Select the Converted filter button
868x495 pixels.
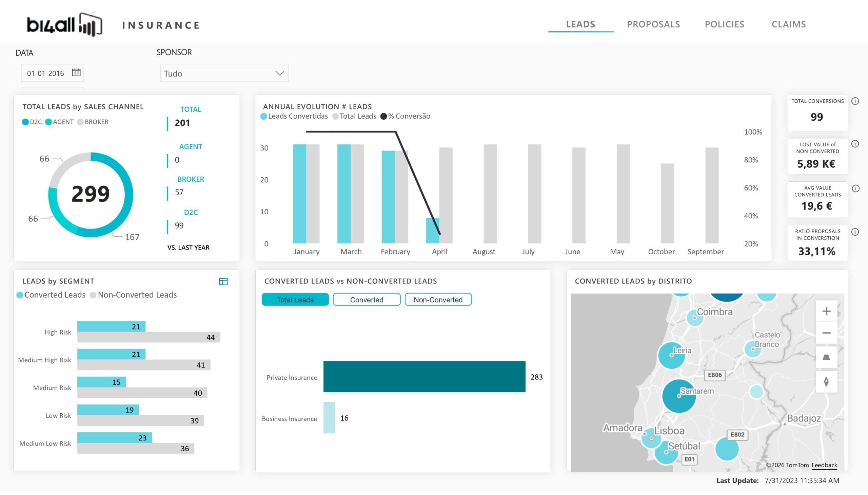pyautogui.click(x=367, y=299)
